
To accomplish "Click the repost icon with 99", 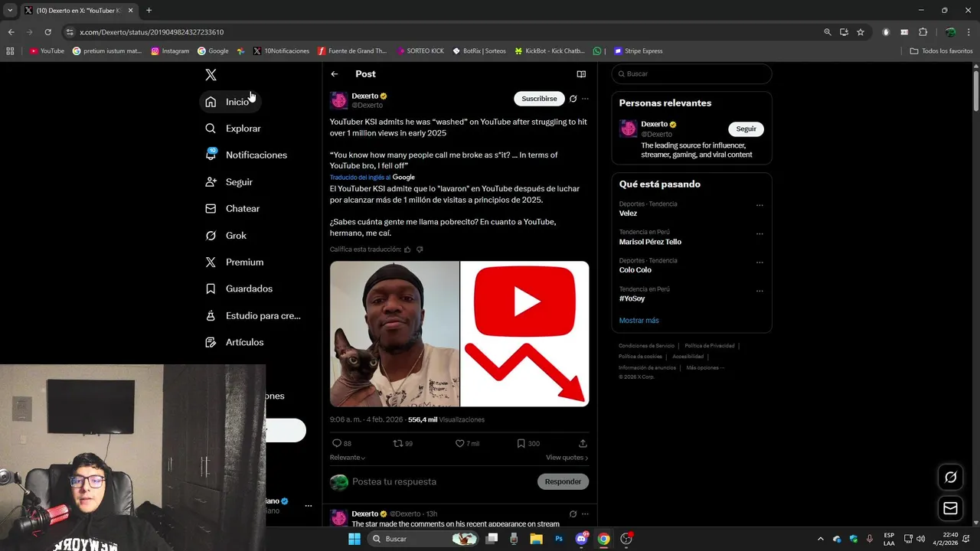I will (403, 443).
